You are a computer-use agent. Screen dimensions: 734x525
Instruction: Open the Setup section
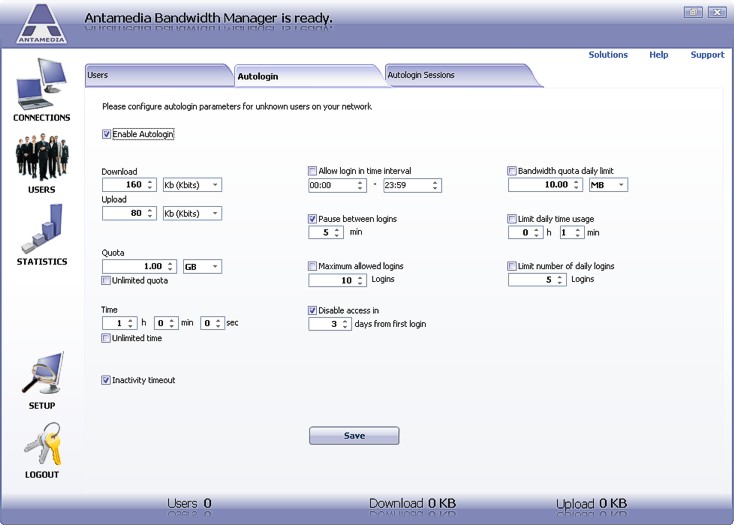pyautogui.click(x=42, y=381)
